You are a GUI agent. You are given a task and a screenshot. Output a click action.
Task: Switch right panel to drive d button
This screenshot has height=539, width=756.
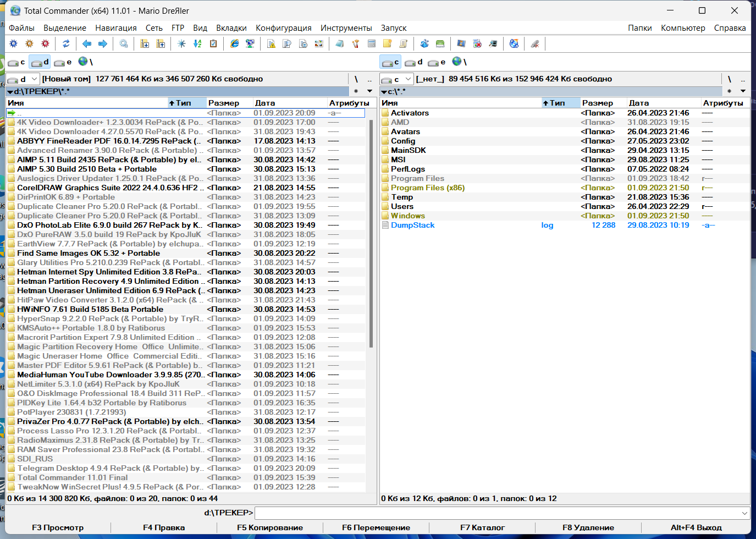[414, 62]
